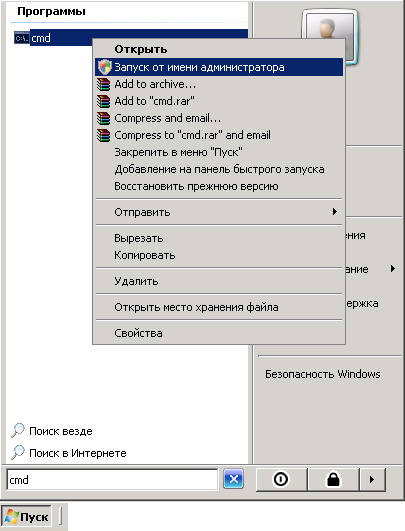Click the search input field containing cmd

pos(112,480)
